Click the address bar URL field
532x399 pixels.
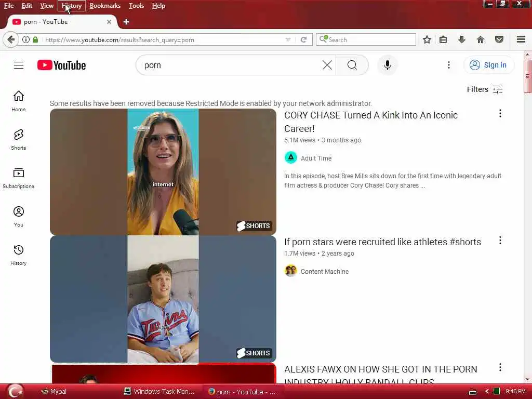tap(163, 39)
